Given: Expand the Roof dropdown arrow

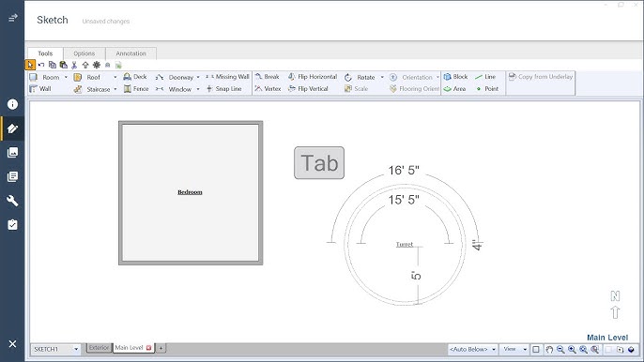Looking at the screenshot, I should (x=115, y=77).
